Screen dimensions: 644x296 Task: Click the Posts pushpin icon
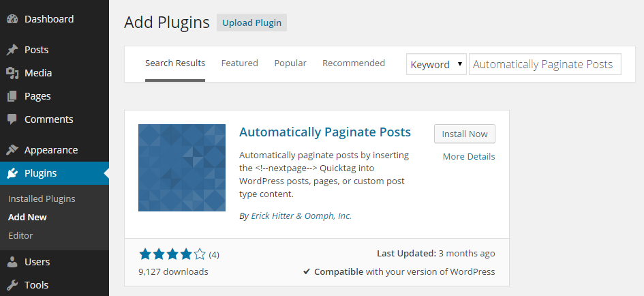(12, 50)
